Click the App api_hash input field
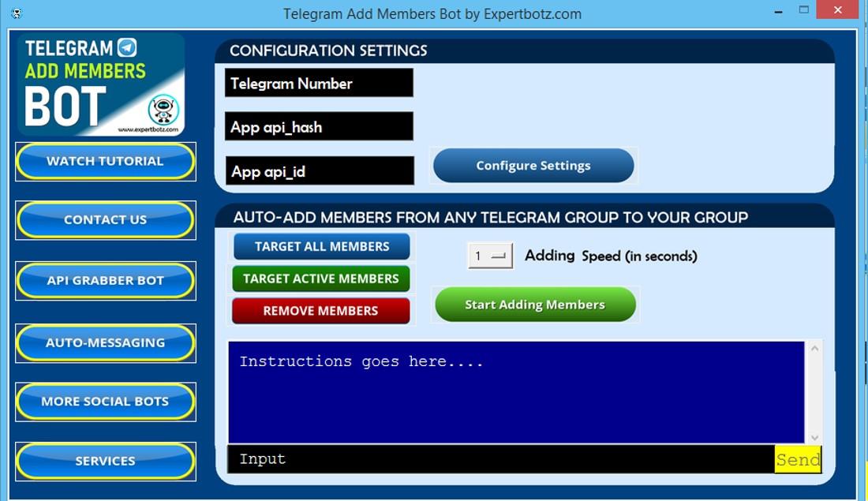The width and height of the screenshot is (868, 501). coord(319,126)
